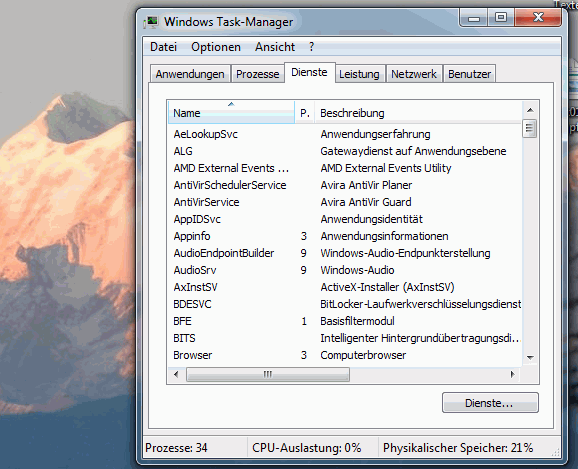Click the CPU-Auslastung: 0% status entry
Screen dimensions: 578x469
306,448
